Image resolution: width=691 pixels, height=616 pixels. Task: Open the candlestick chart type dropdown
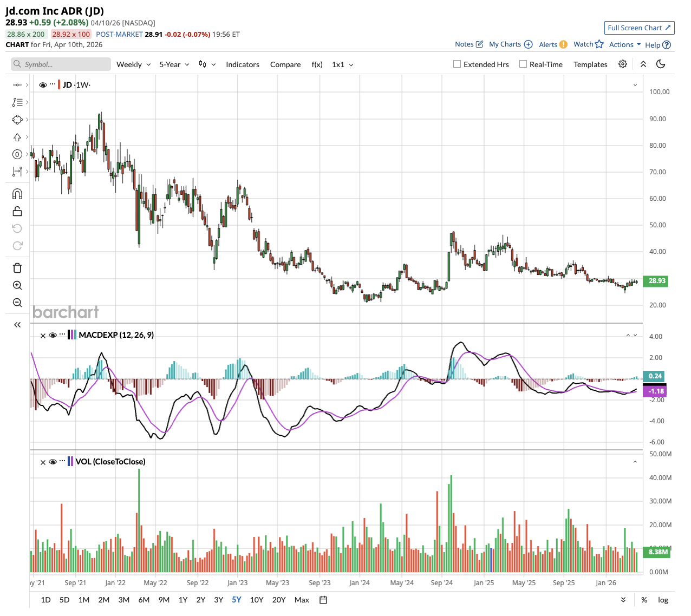click(x=207, y=64)
